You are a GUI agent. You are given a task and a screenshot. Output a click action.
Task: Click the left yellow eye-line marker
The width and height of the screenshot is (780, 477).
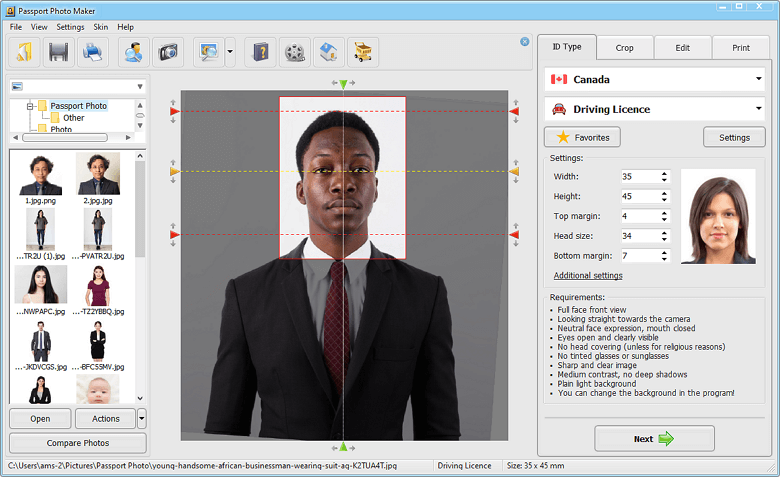pyautogui.click(x=175, y=172)
